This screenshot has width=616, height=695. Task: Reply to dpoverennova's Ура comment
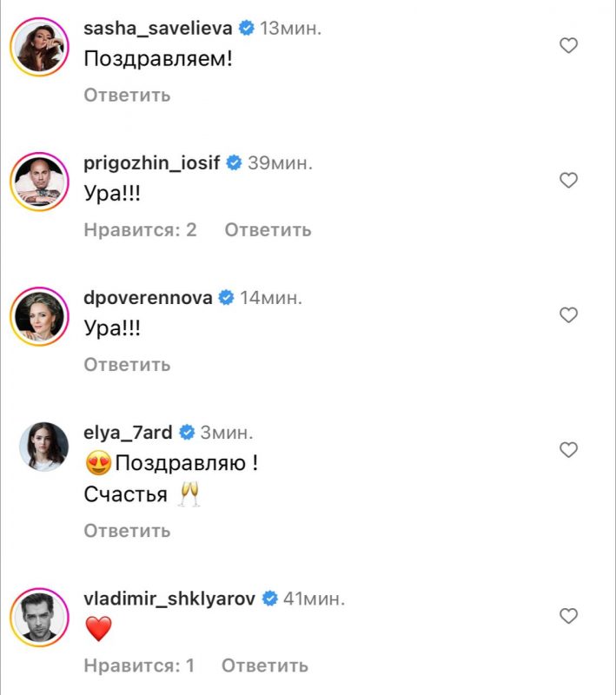point(127,364)
